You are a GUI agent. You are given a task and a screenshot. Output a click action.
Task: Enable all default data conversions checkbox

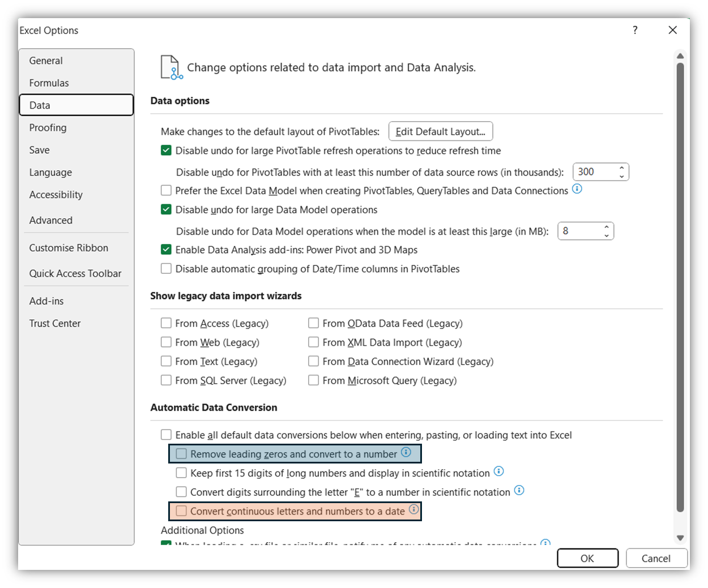(166, 434)
